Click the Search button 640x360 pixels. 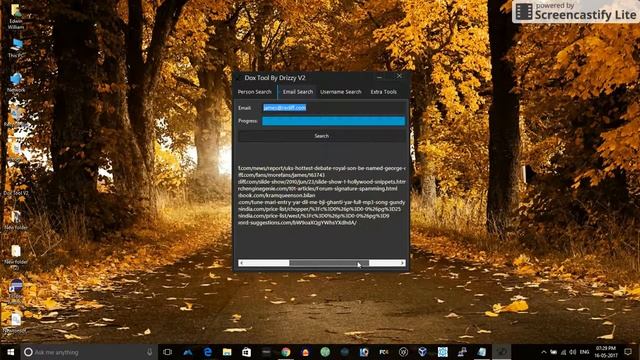point(322,136)
